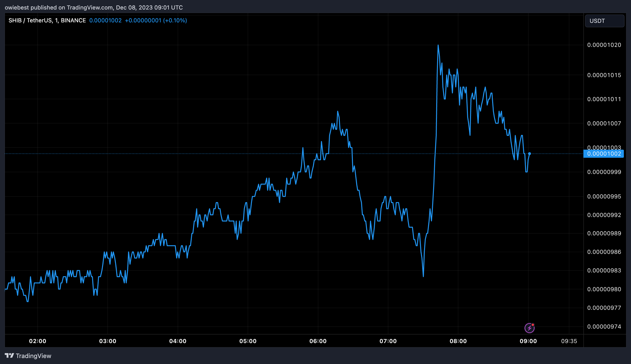Click the 04:00 time axis label
This screenshot has width=631, height=364.
[x=178, y=341]
